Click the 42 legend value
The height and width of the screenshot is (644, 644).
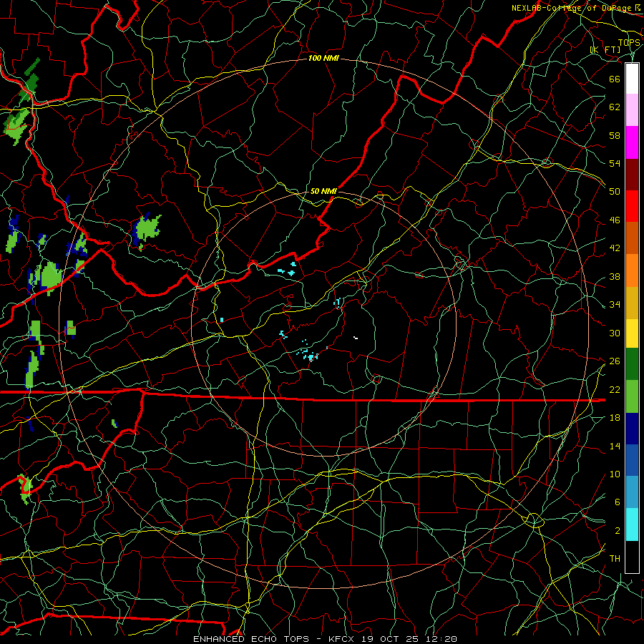[x=615, y=248]
